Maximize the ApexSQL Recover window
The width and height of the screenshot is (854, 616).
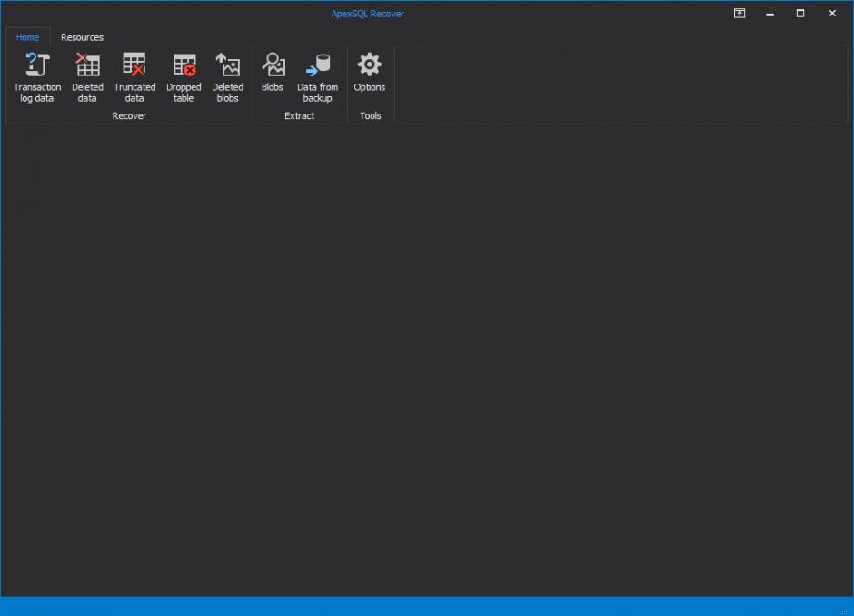pos(800,13)
